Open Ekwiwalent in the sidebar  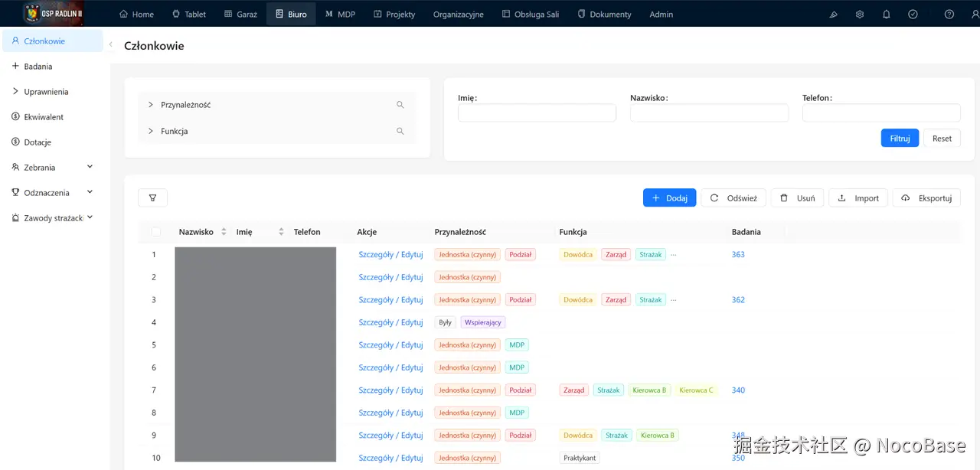pos(53,117)
